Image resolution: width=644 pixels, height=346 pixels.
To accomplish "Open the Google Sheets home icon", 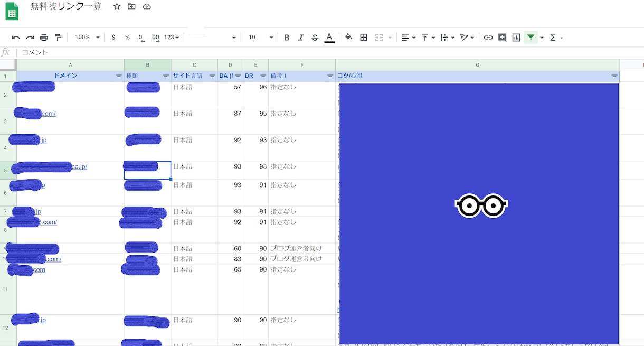I will point(12,11).
